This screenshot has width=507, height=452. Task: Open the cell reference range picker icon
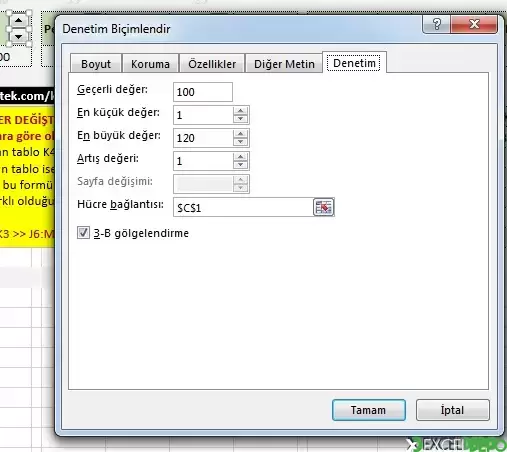(x=323, y=207)
